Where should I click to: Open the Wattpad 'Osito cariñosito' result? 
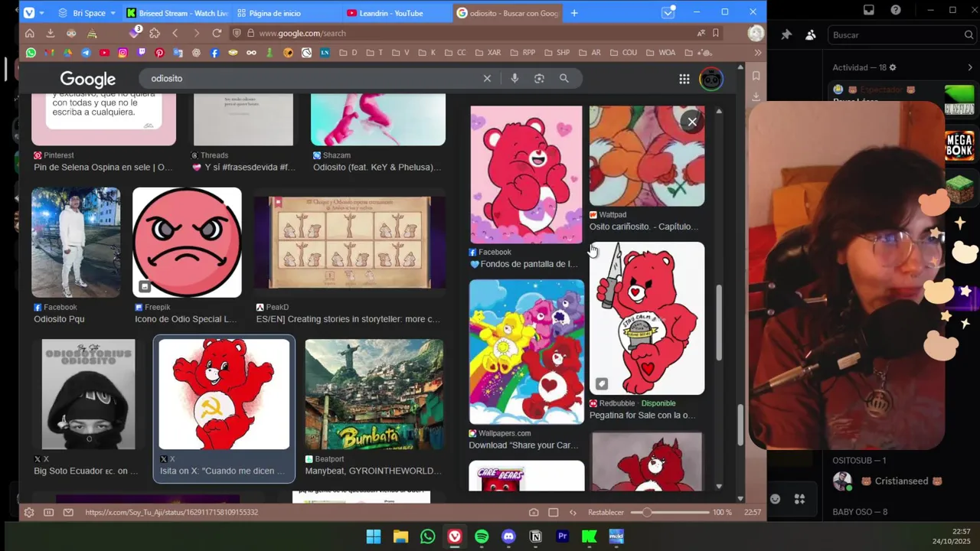click(x=644, y=227)
